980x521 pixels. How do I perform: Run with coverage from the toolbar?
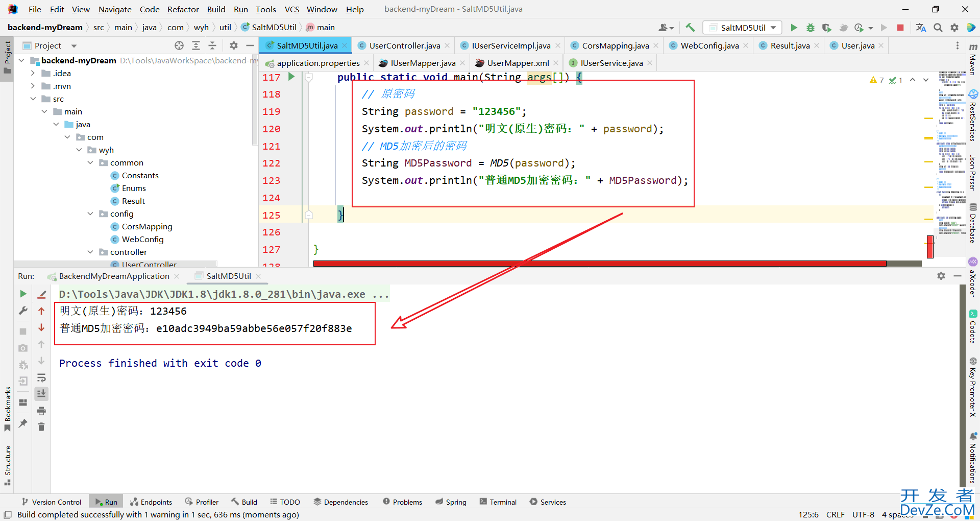point(826,28)
